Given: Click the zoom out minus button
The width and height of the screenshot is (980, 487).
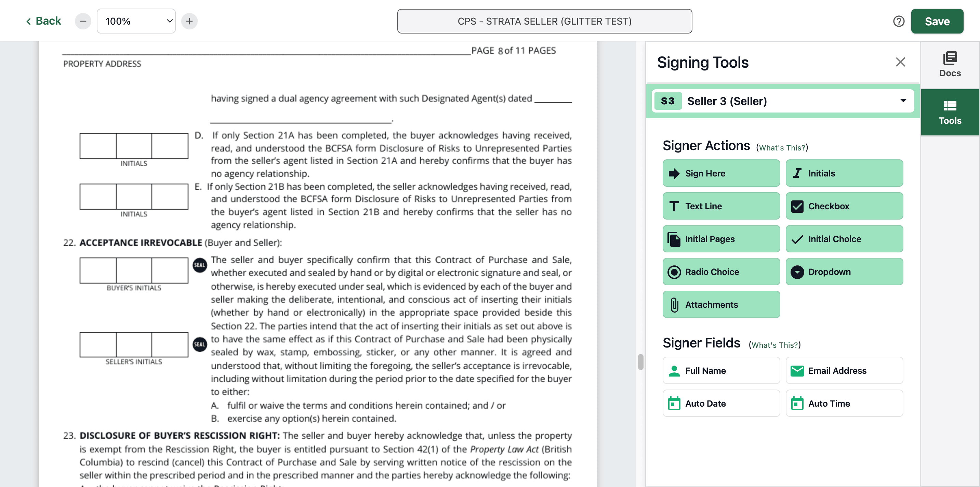Looking at the screenshot, I should coord(83,21).
